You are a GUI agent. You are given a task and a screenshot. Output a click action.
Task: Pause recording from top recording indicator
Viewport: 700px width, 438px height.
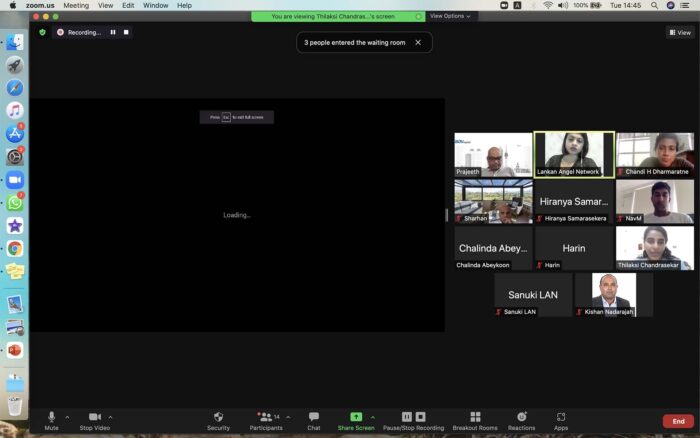click(112, 32)
